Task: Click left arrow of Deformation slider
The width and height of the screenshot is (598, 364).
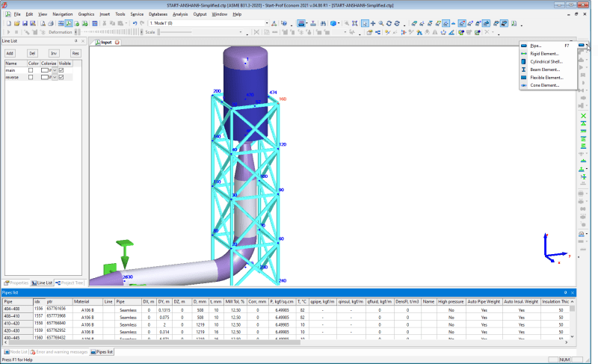Action: tap(76, 32)
